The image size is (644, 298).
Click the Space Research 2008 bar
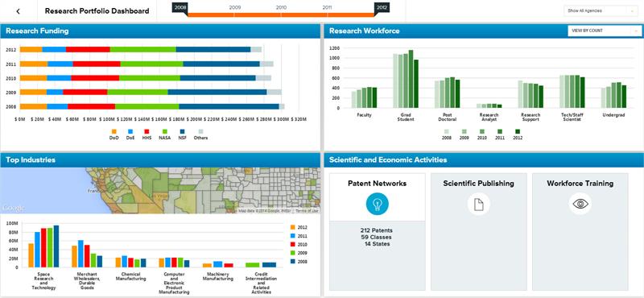point(56,246)
